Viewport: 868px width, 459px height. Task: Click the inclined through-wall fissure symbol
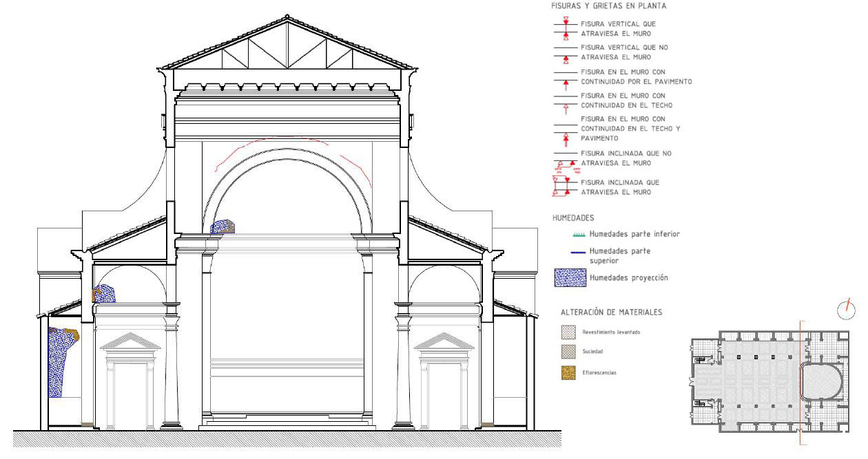point(566,184)
